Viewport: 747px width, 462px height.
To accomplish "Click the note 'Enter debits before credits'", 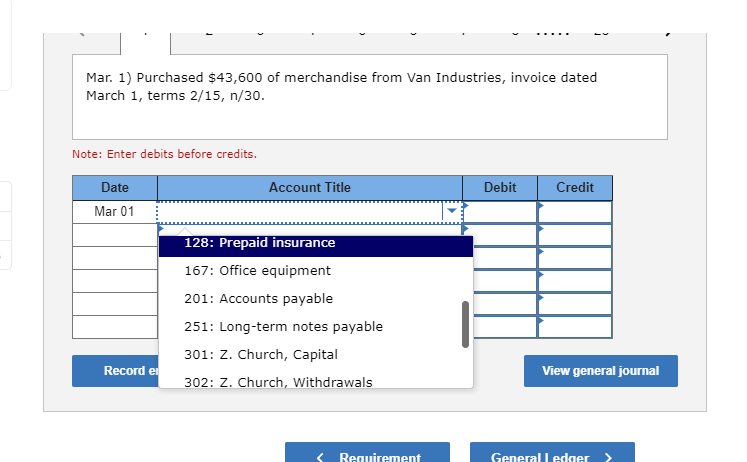I will tap(164, 154).
